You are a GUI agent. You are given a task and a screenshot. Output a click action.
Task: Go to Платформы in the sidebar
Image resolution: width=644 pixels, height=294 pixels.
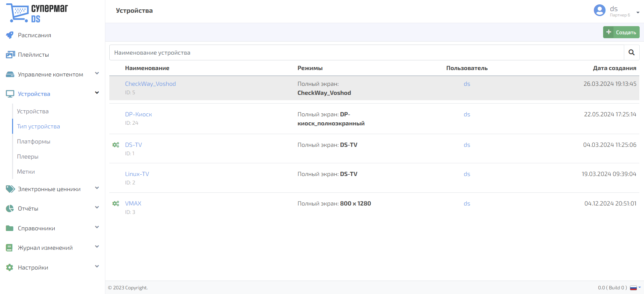pos(34,141)
